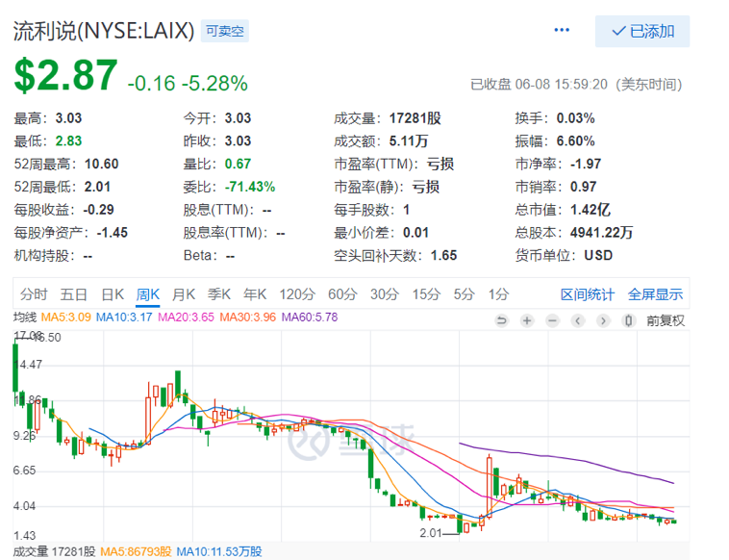
Task: Zoom in chart with plus icon
Action: coord(527,320)
